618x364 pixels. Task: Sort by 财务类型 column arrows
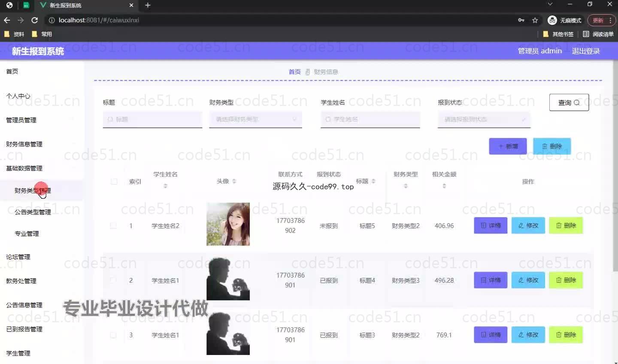406,186
